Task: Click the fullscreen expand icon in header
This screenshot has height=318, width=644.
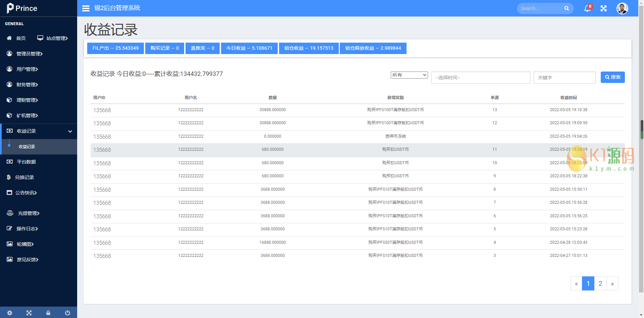Action: click(x=603, y=8)
